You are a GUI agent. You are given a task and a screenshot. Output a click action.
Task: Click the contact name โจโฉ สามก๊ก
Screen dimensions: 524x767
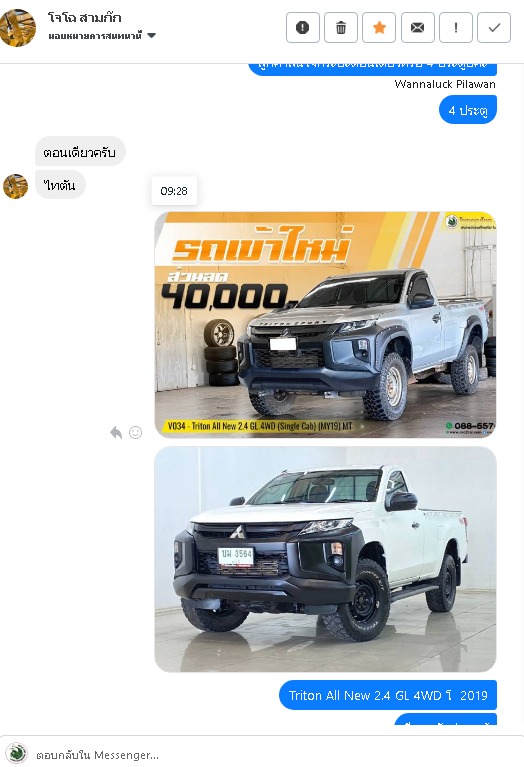[85, 18]
